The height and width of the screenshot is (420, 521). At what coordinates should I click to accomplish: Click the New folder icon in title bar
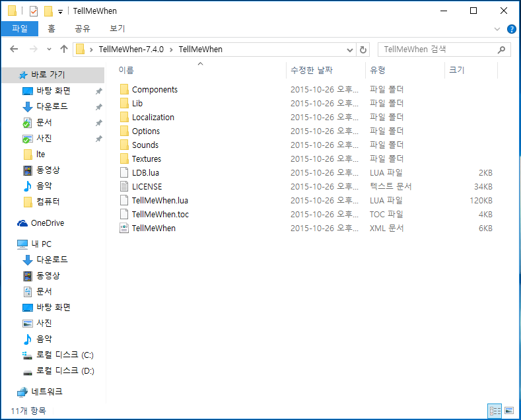[48, 11]
